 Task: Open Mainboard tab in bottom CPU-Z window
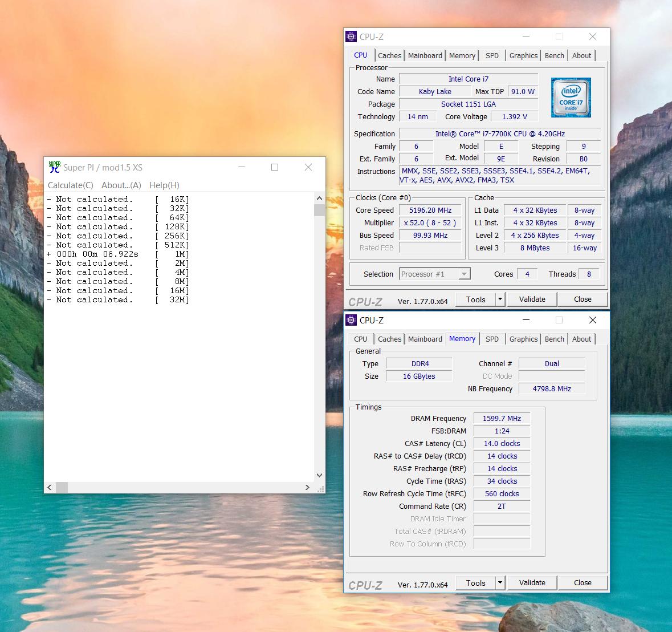[x=425, y=339]
